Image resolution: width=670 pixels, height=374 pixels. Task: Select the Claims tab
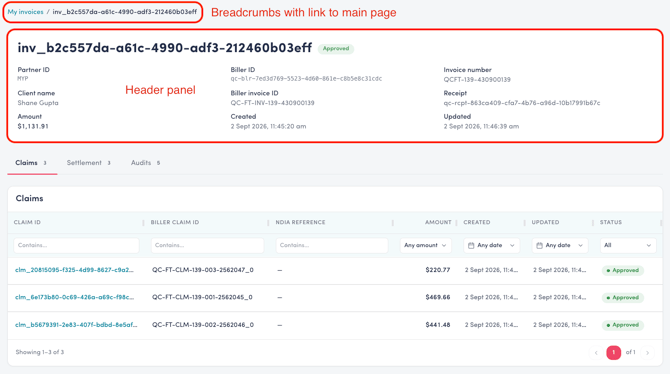pos(31,163)
